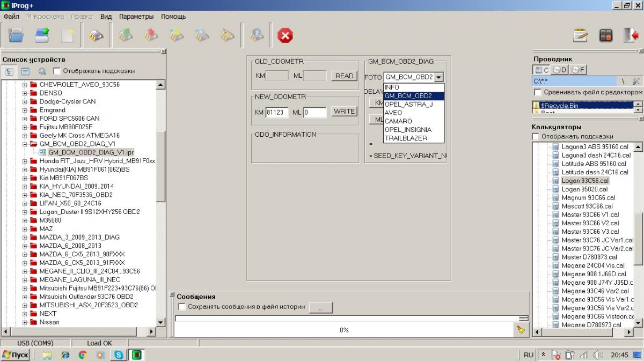Open the Файл menu
This screenshot has height=362, width=644.
point(11,17)
